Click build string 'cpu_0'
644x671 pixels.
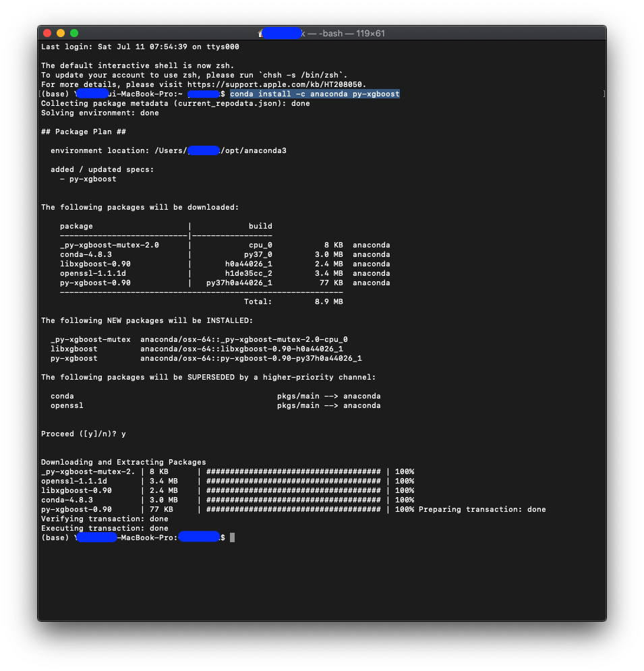pyautogui.click(x=260, y=245)
